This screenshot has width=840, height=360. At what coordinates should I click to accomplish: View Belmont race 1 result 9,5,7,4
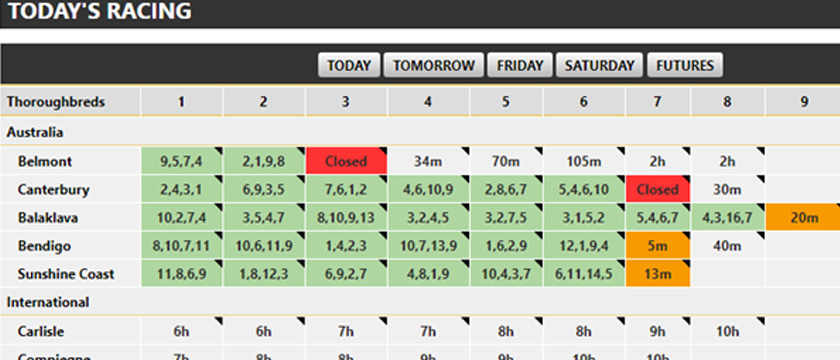coord(182,161)
